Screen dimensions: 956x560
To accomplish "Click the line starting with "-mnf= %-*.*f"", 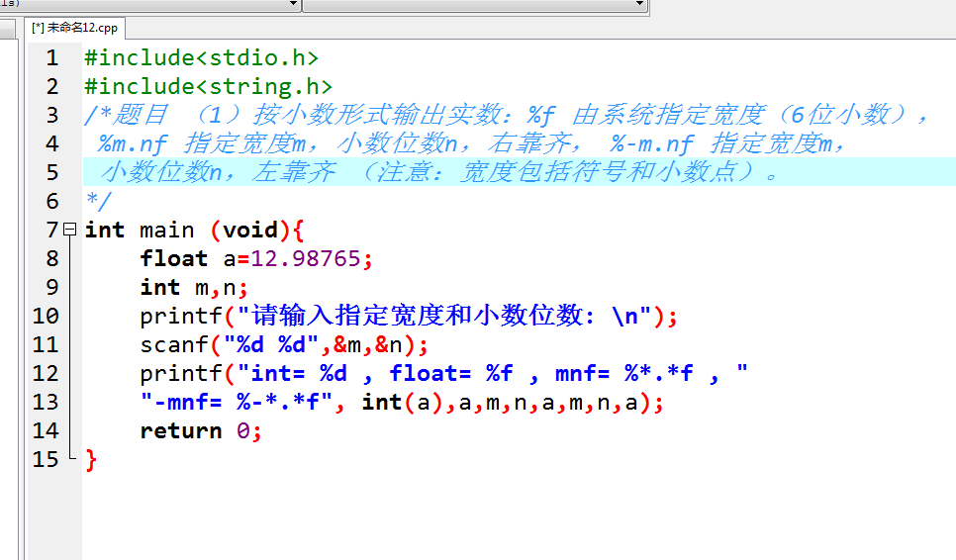I will [x=403, y=402].
